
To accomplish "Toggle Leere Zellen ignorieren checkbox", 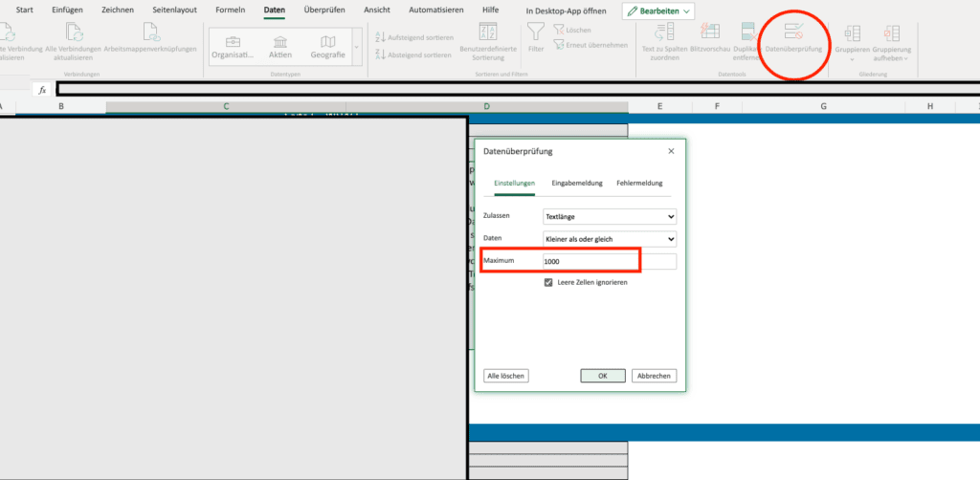I will (548, 283).
